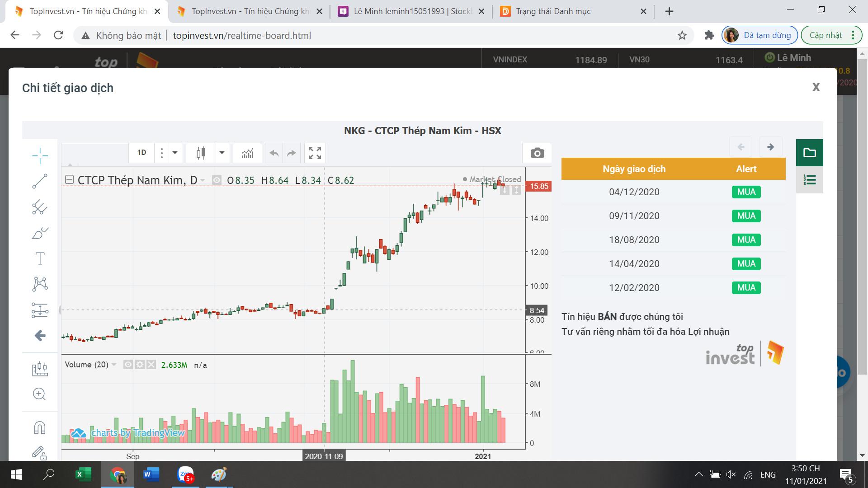Take a chart snapshot with camera icon

pyautogui.click(x=537, y=153)
